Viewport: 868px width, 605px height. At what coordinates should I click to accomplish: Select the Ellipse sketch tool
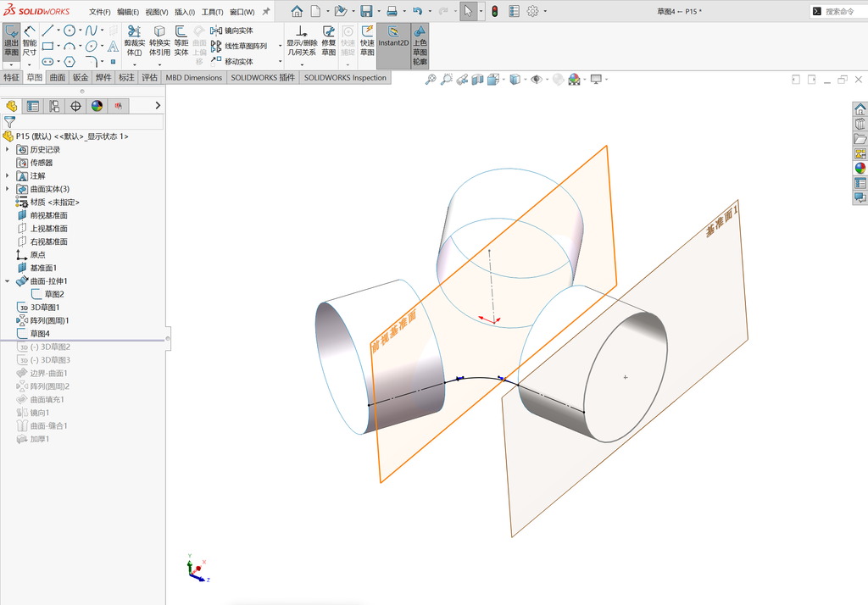pos(92,46)
